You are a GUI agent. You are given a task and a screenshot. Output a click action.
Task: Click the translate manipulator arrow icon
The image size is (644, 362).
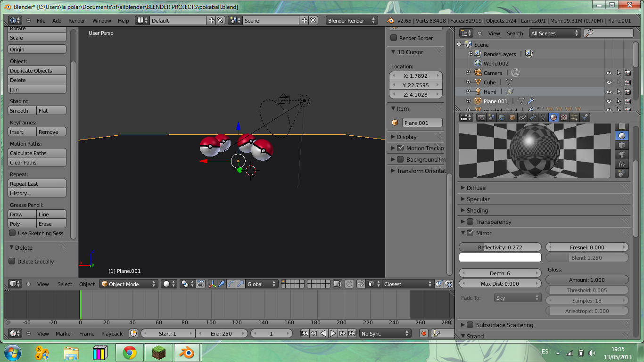coord(222,284)
